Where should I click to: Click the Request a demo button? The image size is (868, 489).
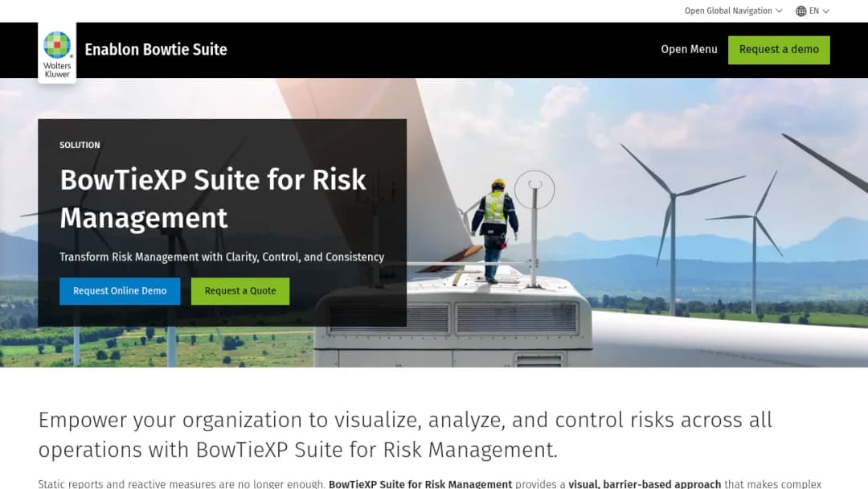779,50
